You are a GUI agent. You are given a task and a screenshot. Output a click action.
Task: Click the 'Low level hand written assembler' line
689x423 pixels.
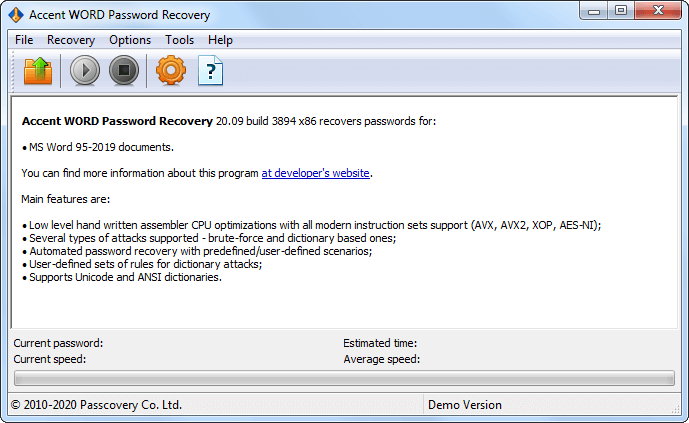312,225
